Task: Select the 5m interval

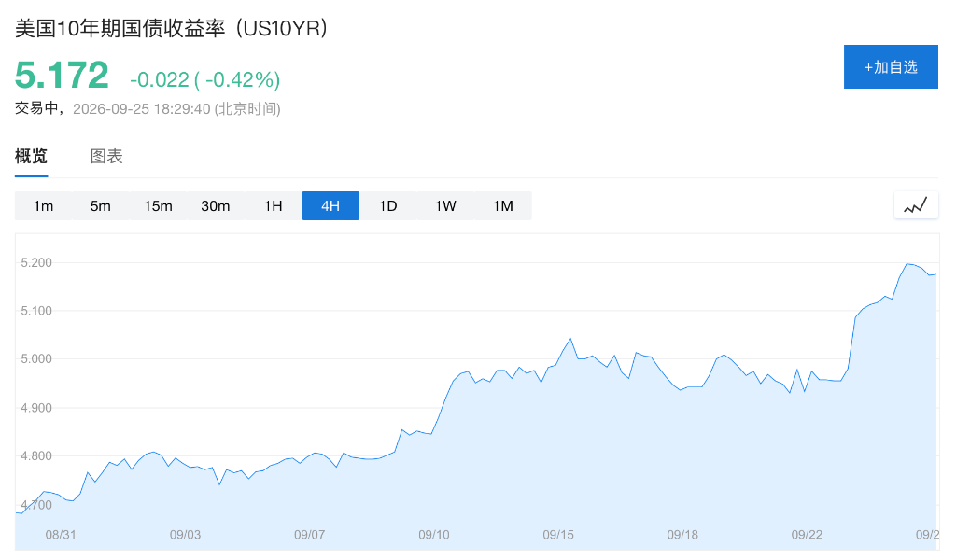Action: pos(101,206)
